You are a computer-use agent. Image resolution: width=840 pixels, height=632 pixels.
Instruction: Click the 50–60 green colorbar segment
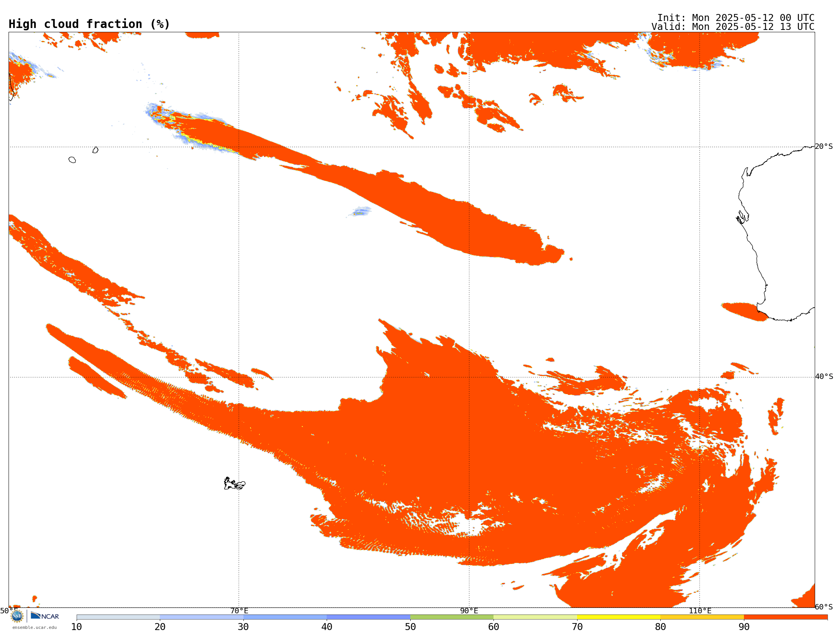(452, 617)
